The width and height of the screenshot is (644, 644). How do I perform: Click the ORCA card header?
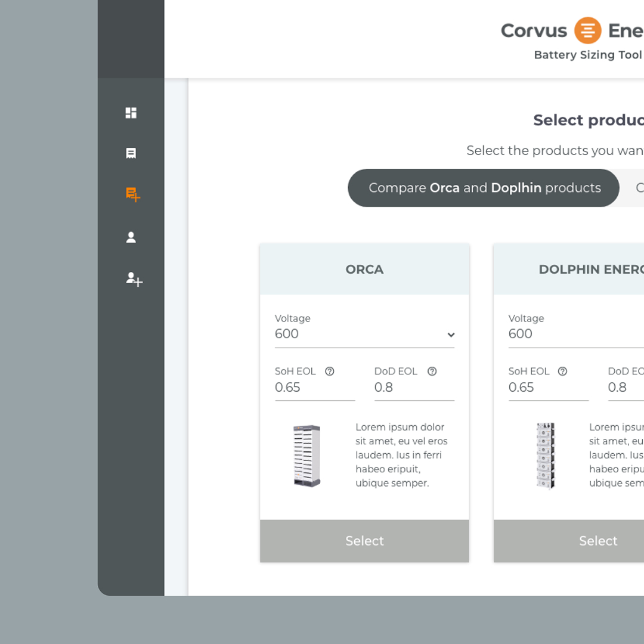coord(364,270)
